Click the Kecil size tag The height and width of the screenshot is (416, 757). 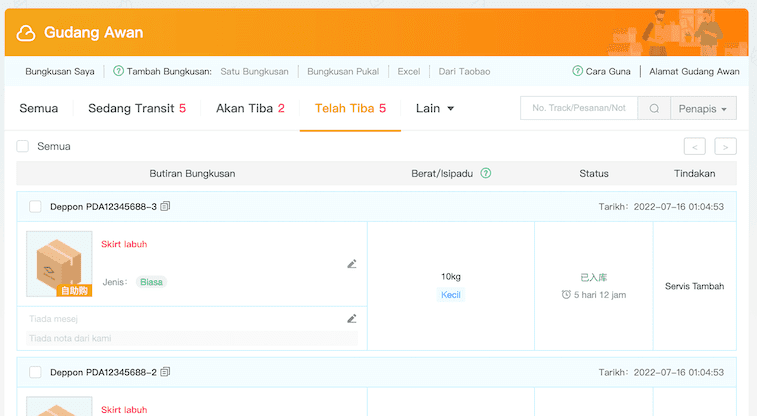click(451, 295)
